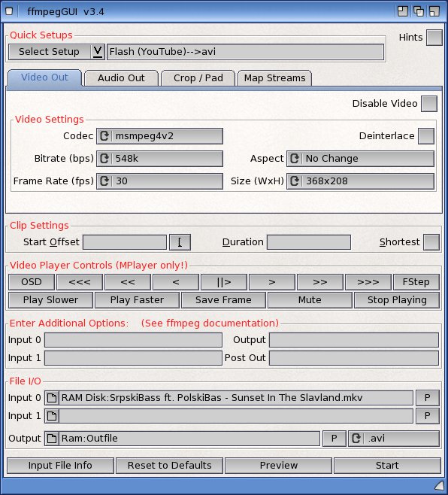Click the Input 1 additional options field
The width and height of the screenshot is (448, 495).
133,358
